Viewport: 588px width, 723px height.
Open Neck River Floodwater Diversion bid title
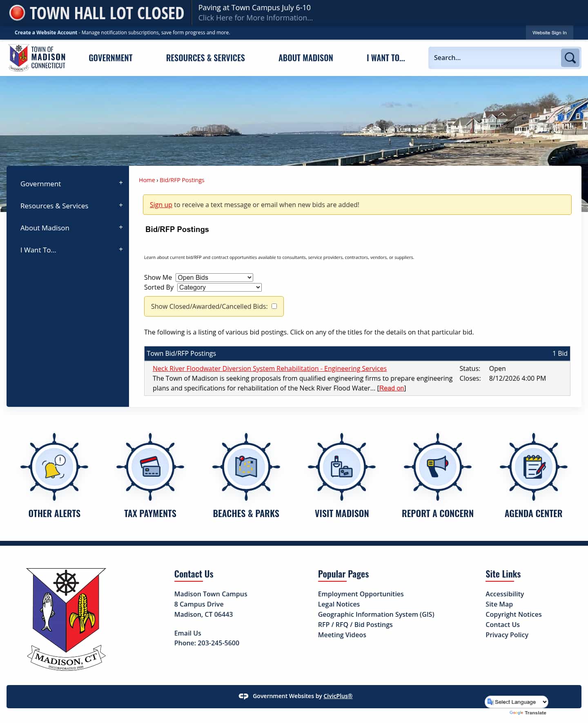click(x=269, y=368)
